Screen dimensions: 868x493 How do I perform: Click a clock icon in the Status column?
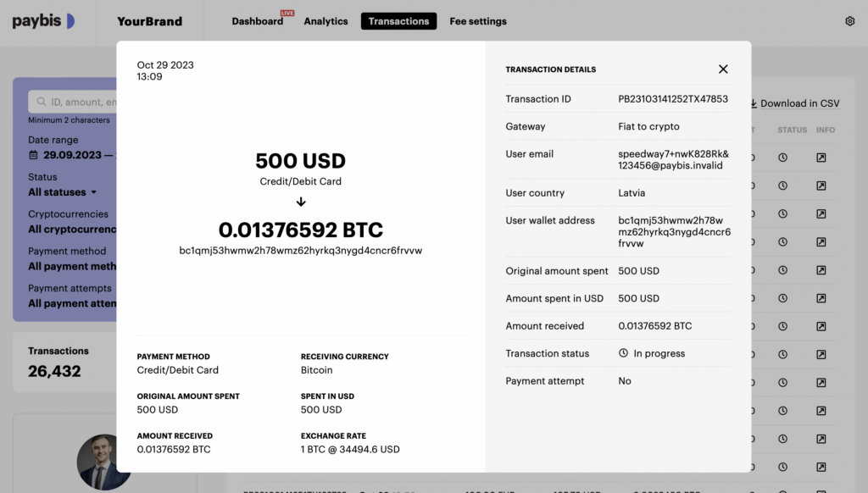click(x=784, y=158)
